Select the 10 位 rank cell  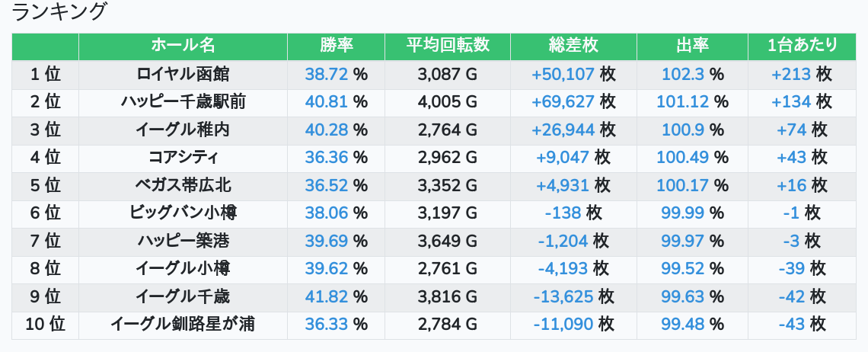45,325
